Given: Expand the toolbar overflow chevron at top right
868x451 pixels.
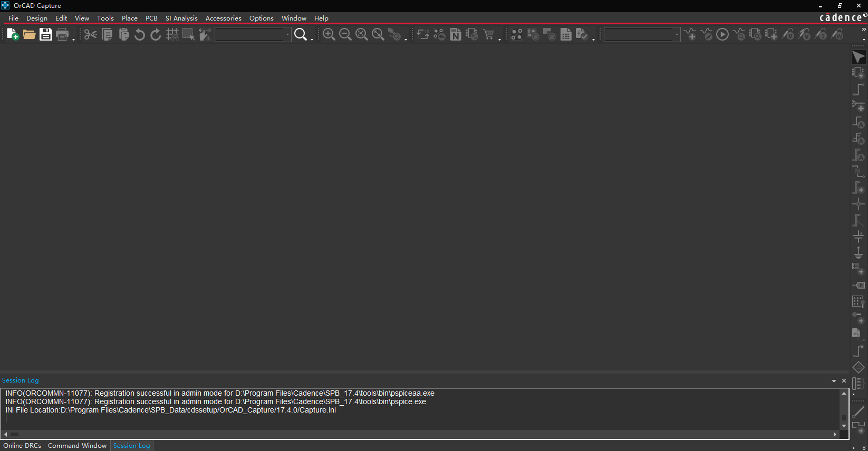Looking at the screenshot, I should click(864, 29).
